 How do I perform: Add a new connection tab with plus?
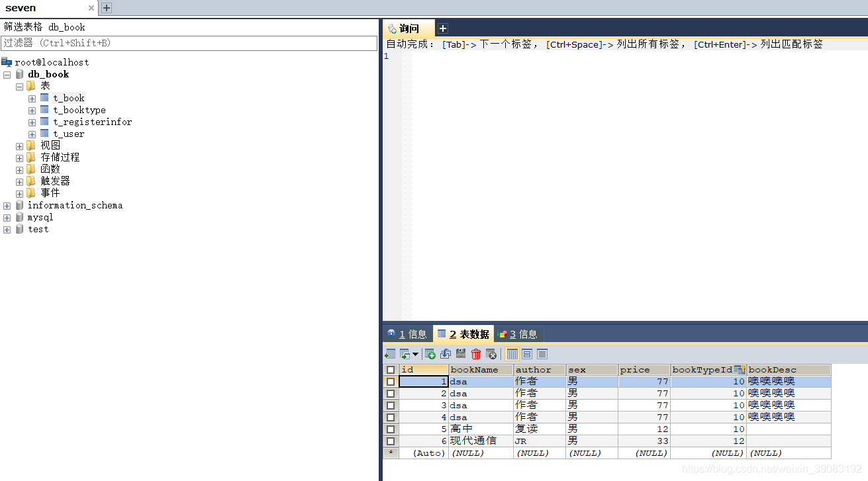106,8
